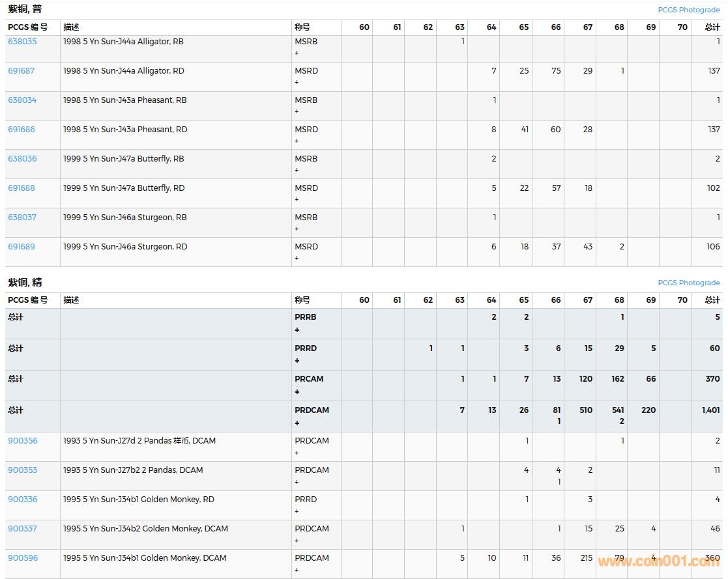Expand plus grades for PRCAM total row
The image size is (728, 579).
point(297,392)
